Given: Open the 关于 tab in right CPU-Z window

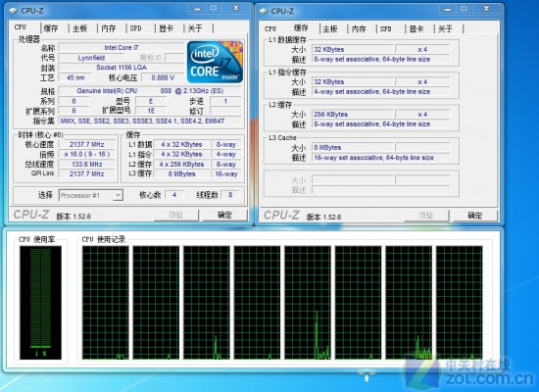Looking at the screenshot, I should [445, 28].
